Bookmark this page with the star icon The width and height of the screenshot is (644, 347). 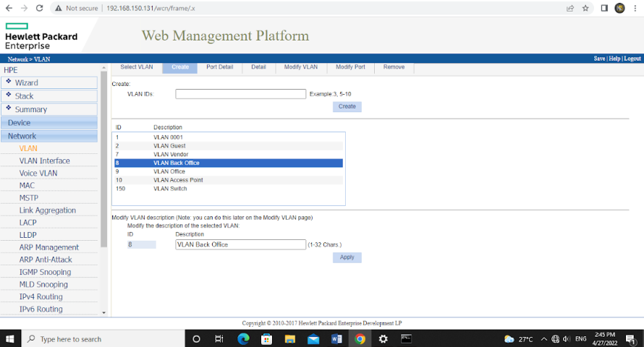(585, 8)
